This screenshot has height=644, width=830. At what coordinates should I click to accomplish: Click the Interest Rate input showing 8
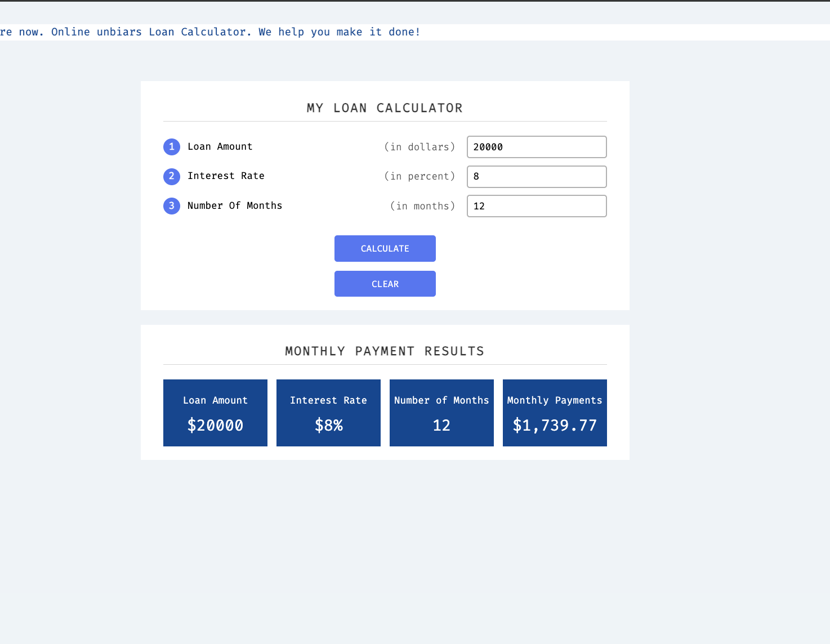(536, 176)
